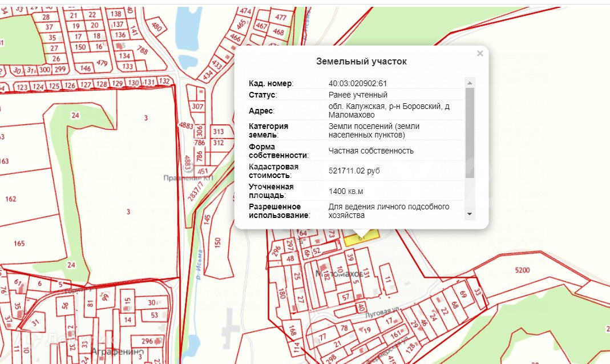Click the area value 1400 кв.м
Screen dimensions: 610x364
346,191
